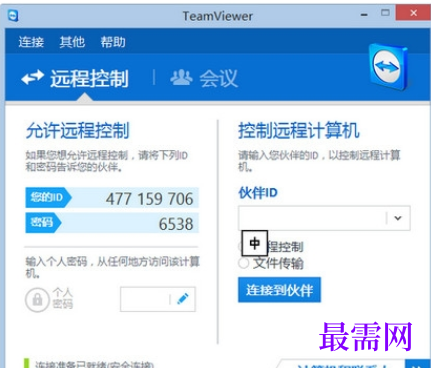Click your ID value 477 159 706

[x=149, y=199]
